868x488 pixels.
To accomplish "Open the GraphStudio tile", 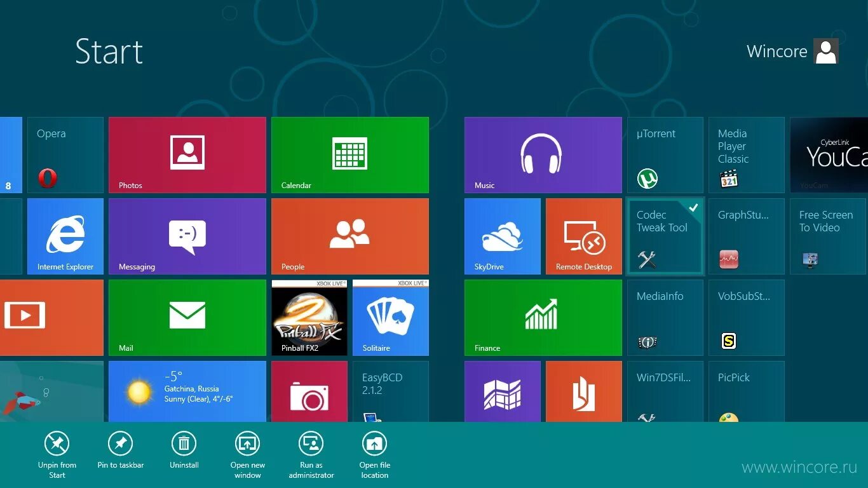I will click(747, 236).
